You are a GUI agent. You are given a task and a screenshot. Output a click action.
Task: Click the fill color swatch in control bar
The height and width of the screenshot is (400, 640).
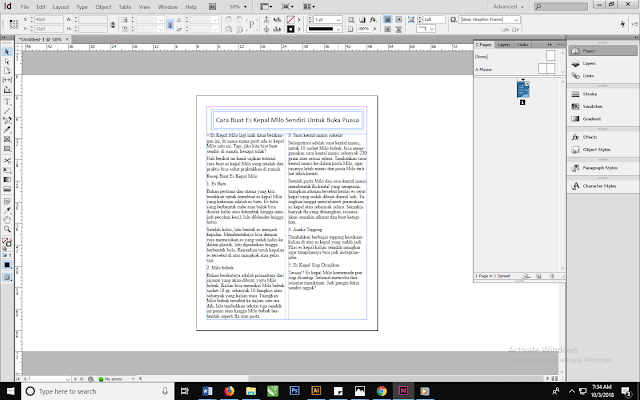(290, 19)
